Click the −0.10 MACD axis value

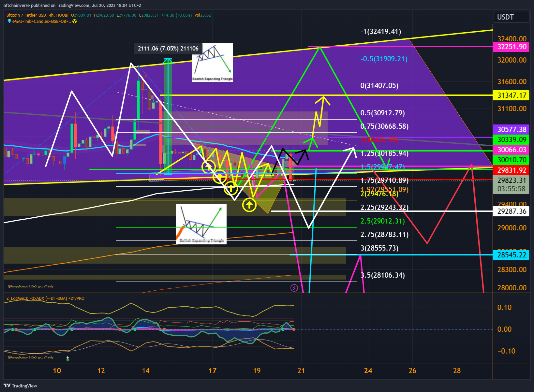(506, 351)
